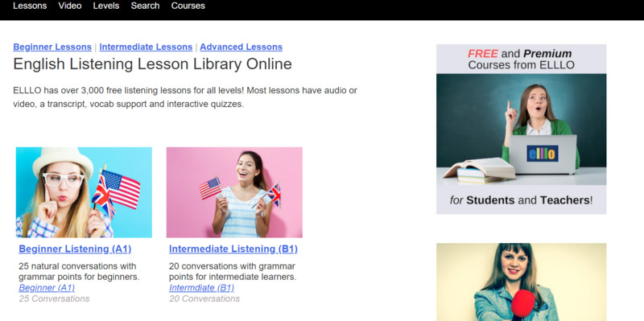Click the '20 Conversations' text
Image resolution: width=644 pixels, height=321 pixels.
pos(204,298)
